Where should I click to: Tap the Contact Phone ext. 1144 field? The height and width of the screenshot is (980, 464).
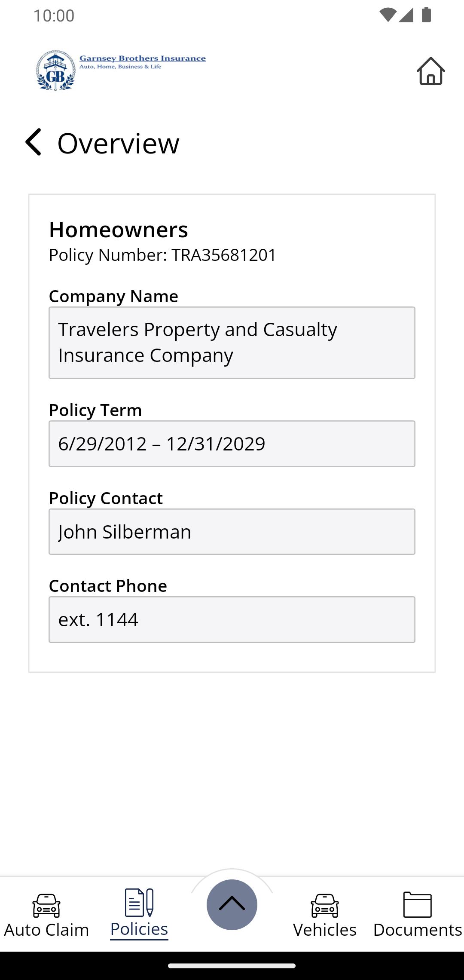pyautogui.click(x=232, y=619)
